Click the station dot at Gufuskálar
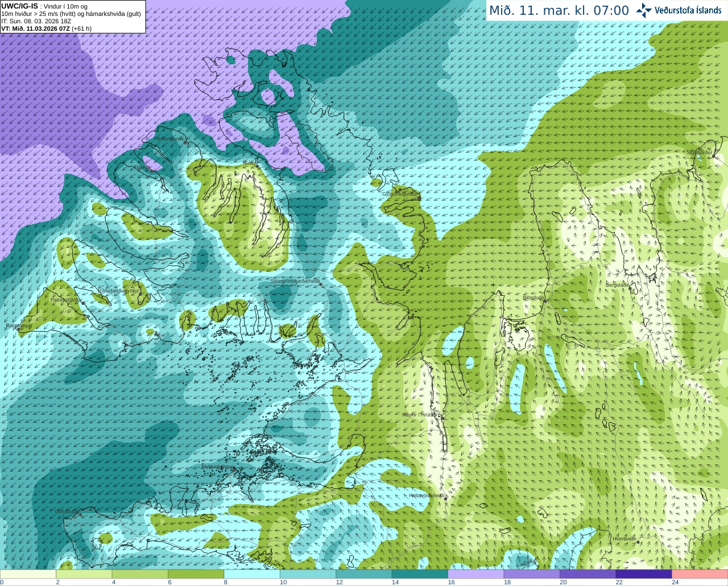Image resolution: width=728 pixels, height=586 pixels. click(x=81, y=514)
